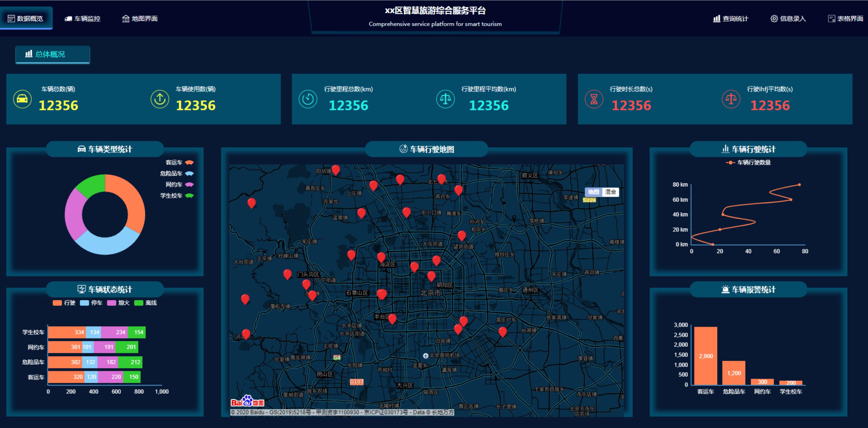This screenshot has width=868, height=428.
Task: Click the upload arrow icon beside 车辆使用数
Action: click(160, 99)
